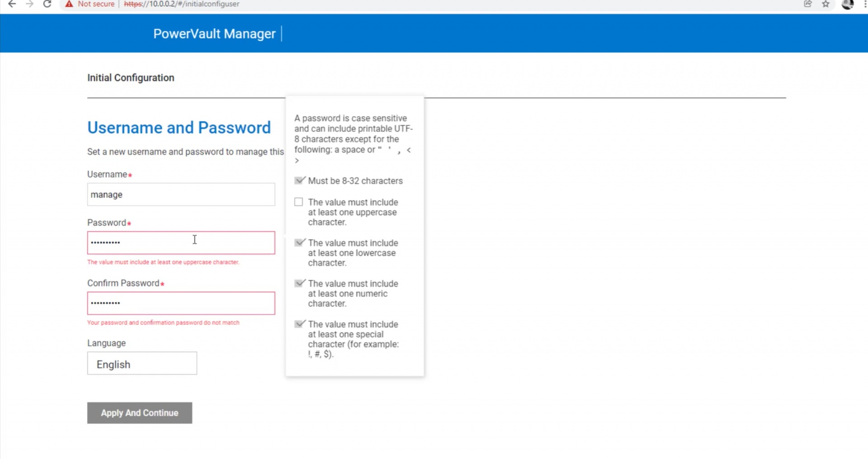Click the PowerVault Manager header title
Viewport: 868px width, 459px height.
tap(214, 34)
